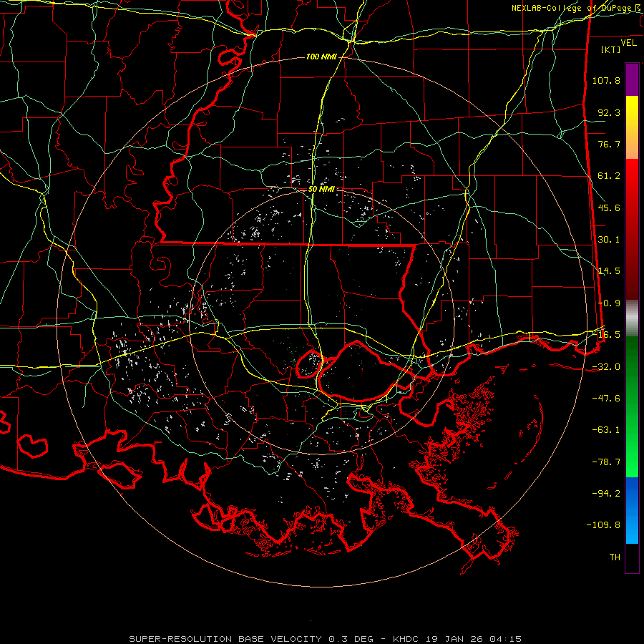Click the 100 NMI range ring label
The image size is (644, 644).
pos(321,57)
